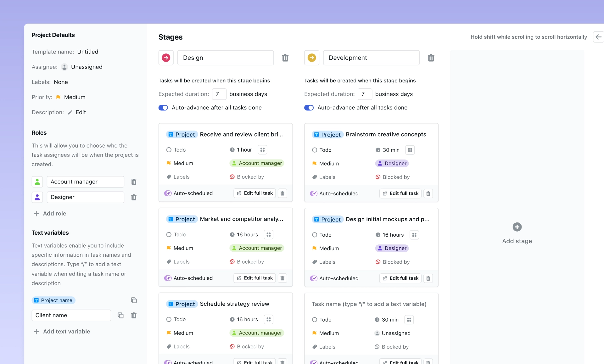Open Labels picker on Design initial mockups task
Screen dimensions: 604x364
pyautogui.click(x=324, y=262)
